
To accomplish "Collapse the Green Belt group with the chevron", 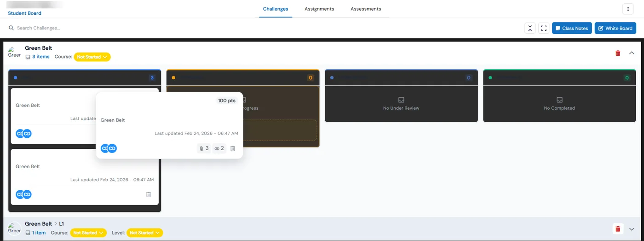I will (x=632, y=53).
